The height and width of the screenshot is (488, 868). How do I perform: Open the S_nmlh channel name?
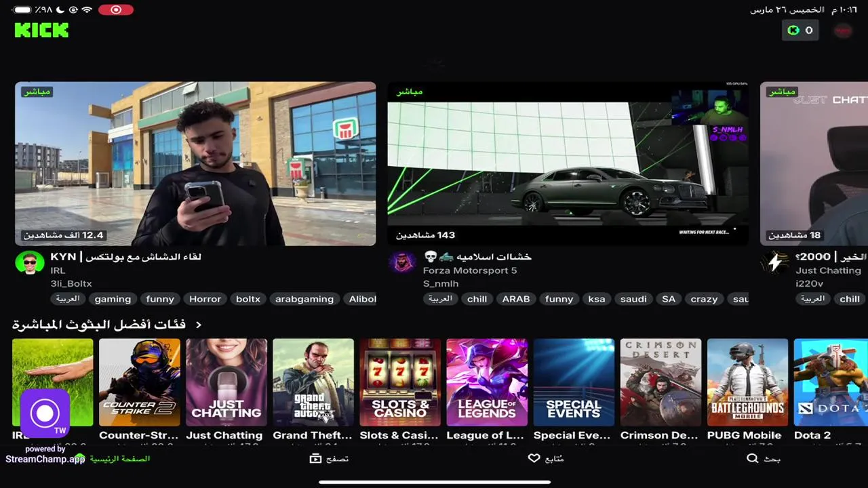441,284
